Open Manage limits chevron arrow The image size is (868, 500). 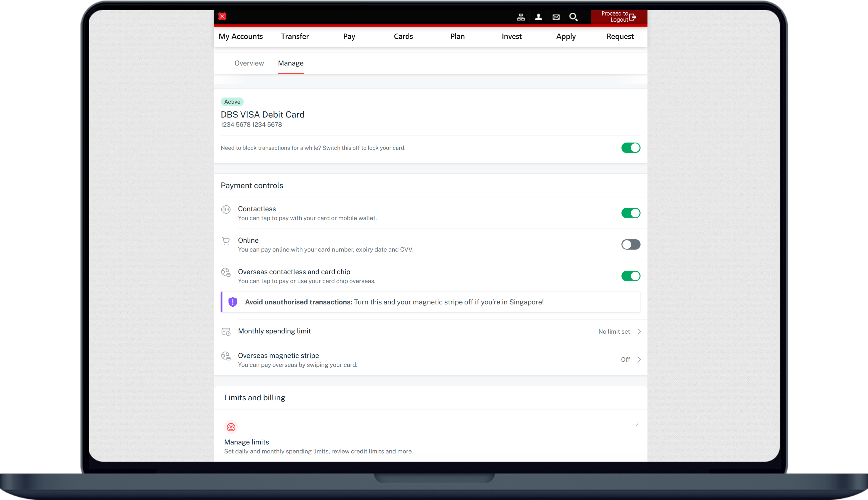point(637,424)
